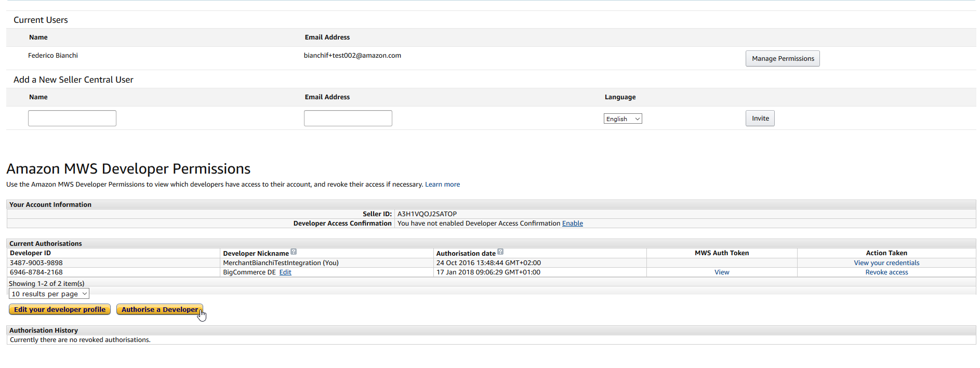Click the Authorise a Developer button
This screenshot has height=368, width=980.
click(160, 310)
